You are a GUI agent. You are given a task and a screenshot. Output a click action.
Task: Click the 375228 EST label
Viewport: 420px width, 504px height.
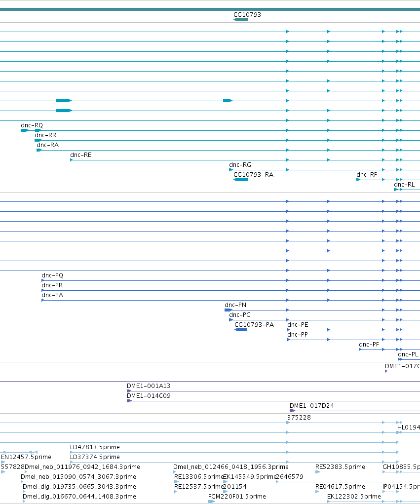pos(299,418)
